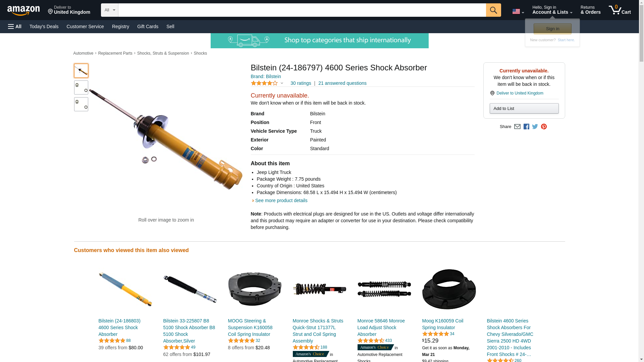Image resolution: width=644 pixels, height=362 pixels.
Task: Click the Add to List button
Action: click(x=524, y=108)
